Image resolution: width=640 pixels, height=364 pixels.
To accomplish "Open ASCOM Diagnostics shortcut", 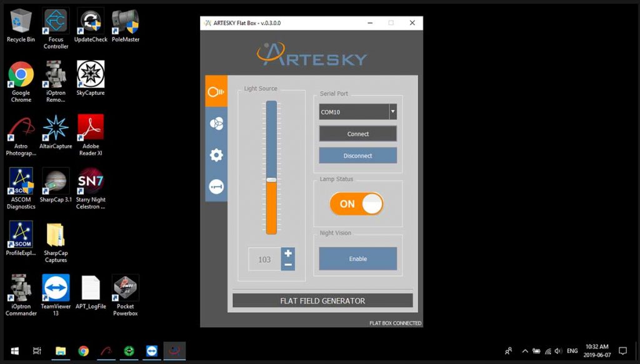I will pyautogui.click(x=21, y=181).
